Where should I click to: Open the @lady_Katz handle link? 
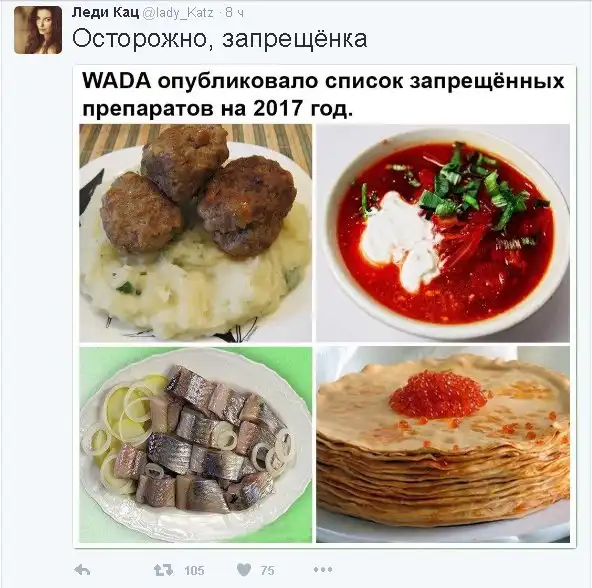click(177, 13)
